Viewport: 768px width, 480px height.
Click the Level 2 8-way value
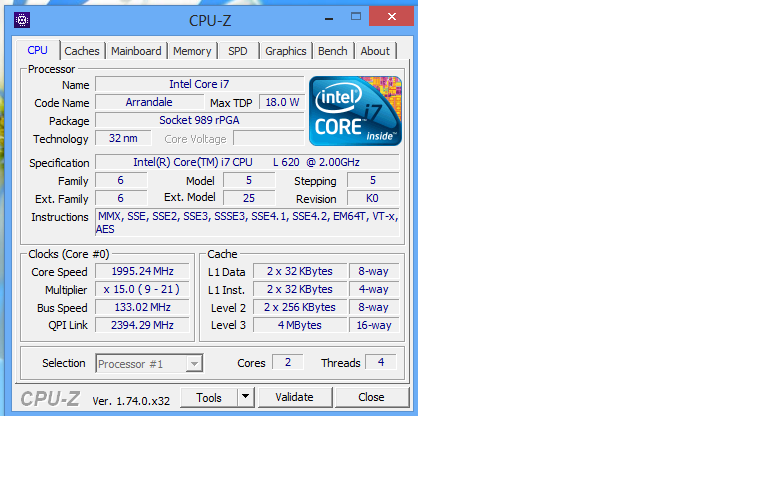[374, 307]
